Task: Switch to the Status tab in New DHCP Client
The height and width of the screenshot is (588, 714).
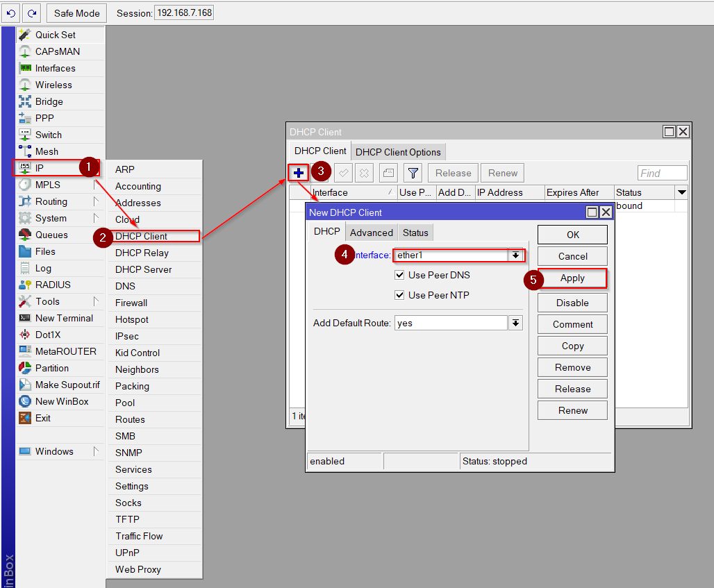Action: click(x=415, y=233)
